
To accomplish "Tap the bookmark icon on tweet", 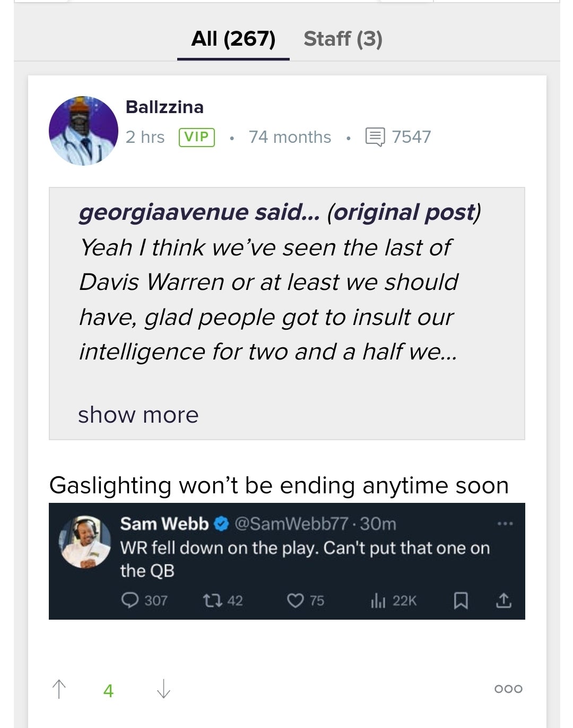I will pyautogui.click(x=461, y=601).
